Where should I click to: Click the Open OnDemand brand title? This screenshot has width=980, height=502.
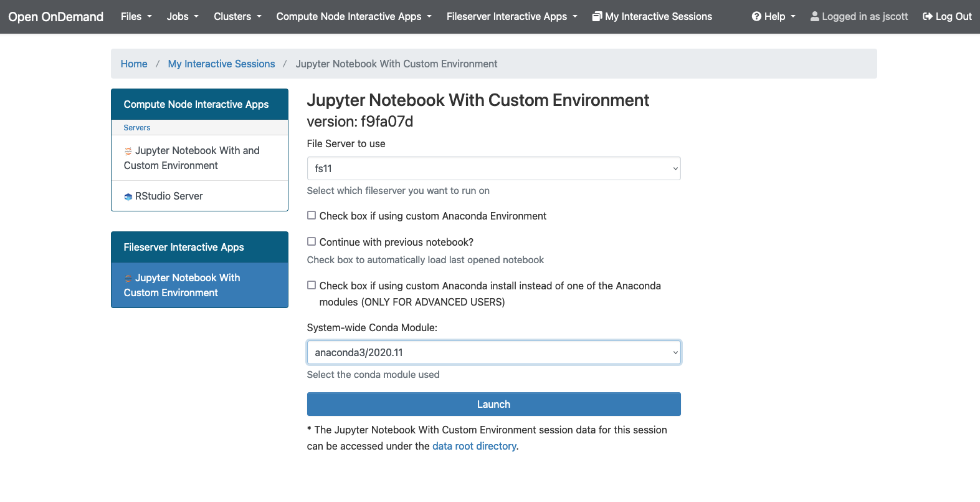click(x=56, y=17)
